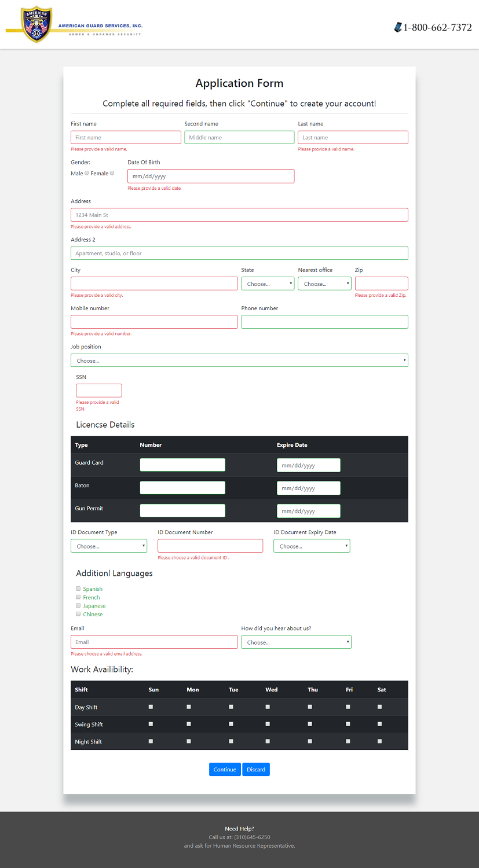The height and width of the screenshot is (868, 479).
Task: Check Night Shift availability for Saturday
Action: coord(379,741)
